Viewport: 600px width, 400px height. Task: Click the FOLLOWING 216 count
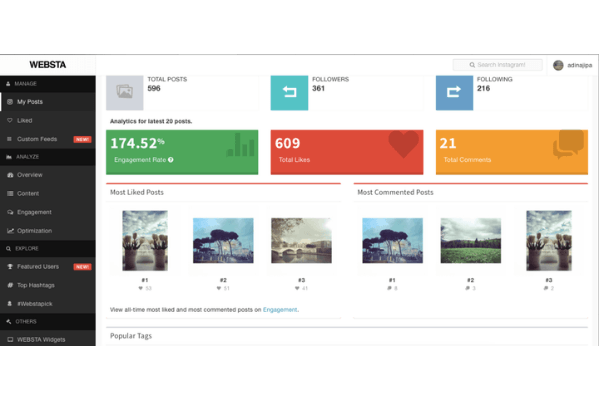tap(483, 88)
